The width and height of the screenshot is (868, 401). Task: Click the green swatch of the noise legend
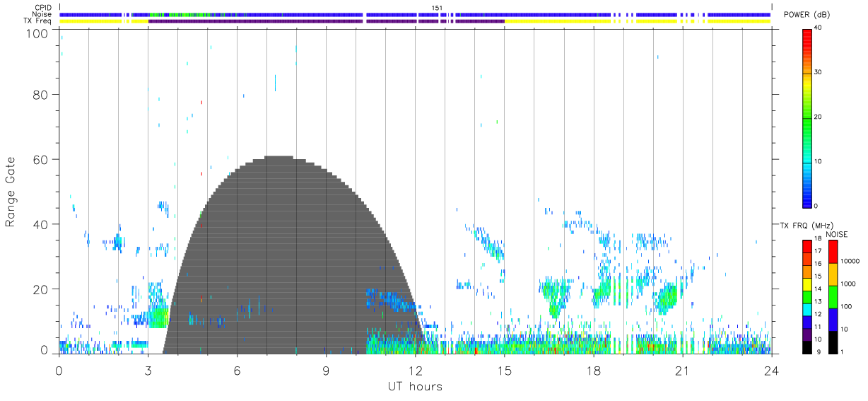(833, 297)
